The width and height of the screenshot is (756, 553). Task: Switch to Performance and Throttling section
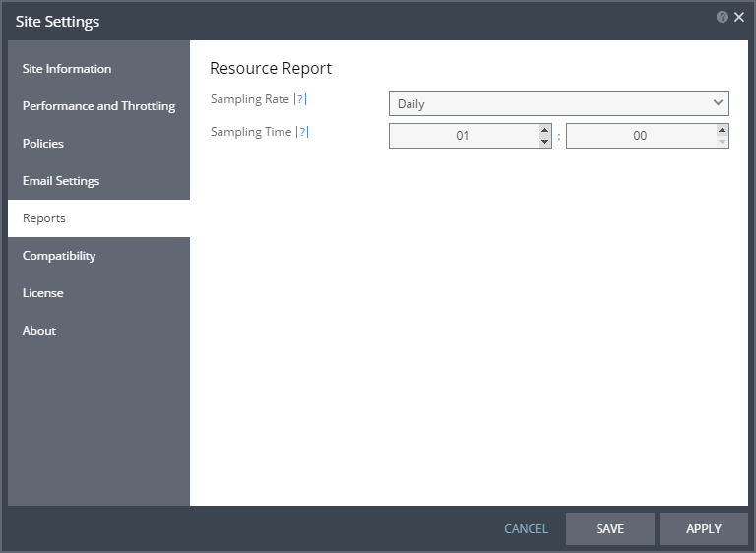(98, 106)
